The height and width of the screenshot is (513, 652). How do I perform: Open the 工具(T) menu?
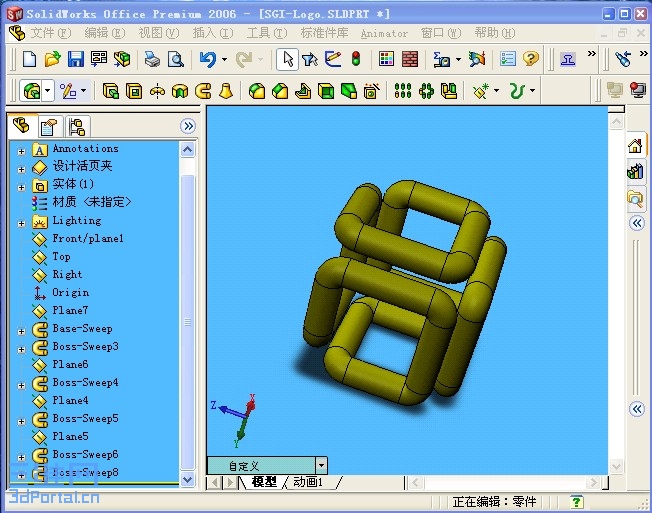[x=267, y=33]
